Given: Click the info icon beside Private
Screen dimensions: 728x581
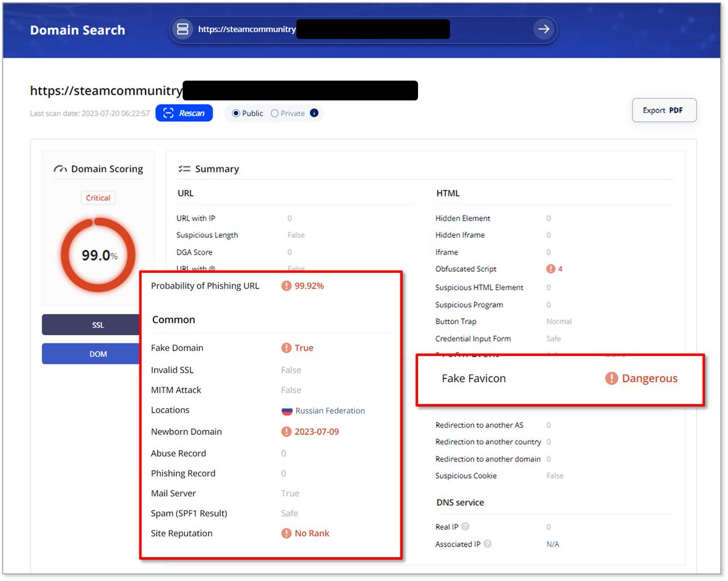Looking at the screenshot, I should coord(314,113).
